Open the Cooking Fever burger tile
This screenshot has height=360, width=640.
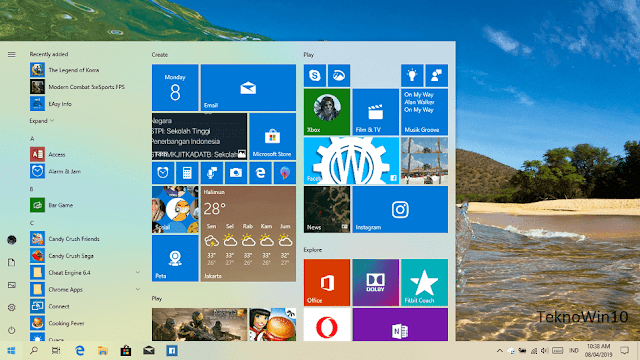pyautogui.click(x=272, y=324)
